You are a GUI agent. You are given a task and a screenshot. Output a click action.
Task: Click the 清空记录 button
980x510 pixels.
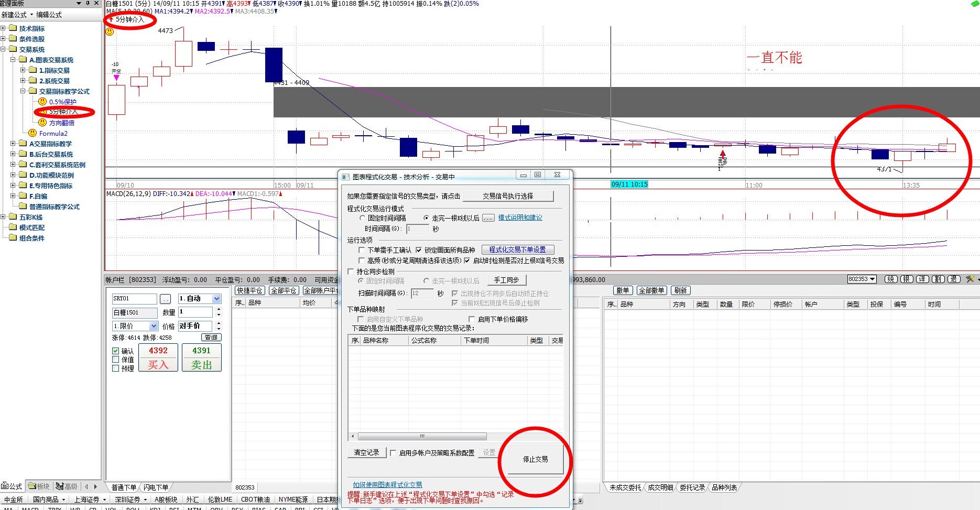366,453
